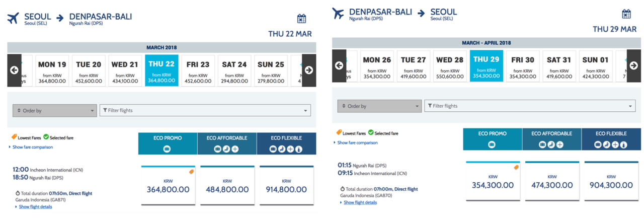644x218 pixels.
Task: Go to previous days on March 2018 carousel
Action: [x=14, y=70]
